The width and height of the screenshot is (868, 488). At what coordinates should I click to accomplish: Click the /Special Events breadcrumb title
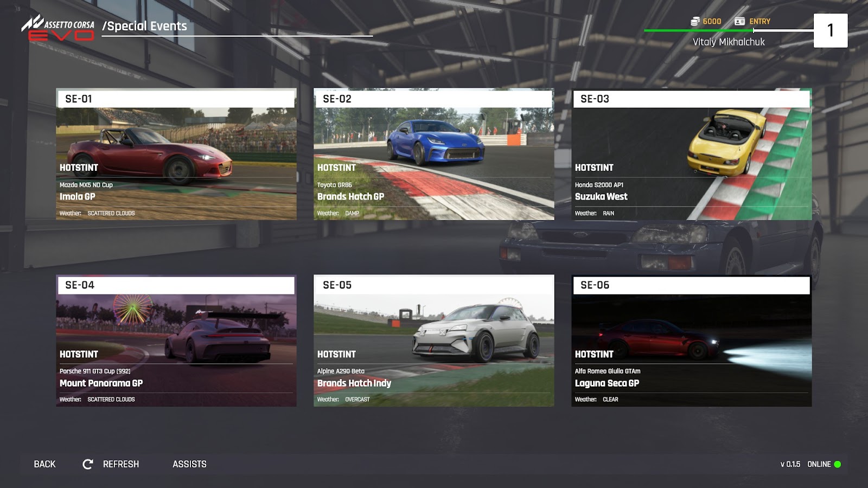point(144,26)
